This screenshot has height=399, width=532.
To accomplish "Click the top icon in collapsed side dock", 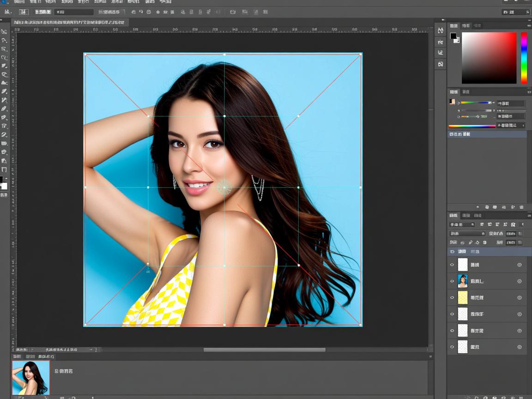I will 441,30.
